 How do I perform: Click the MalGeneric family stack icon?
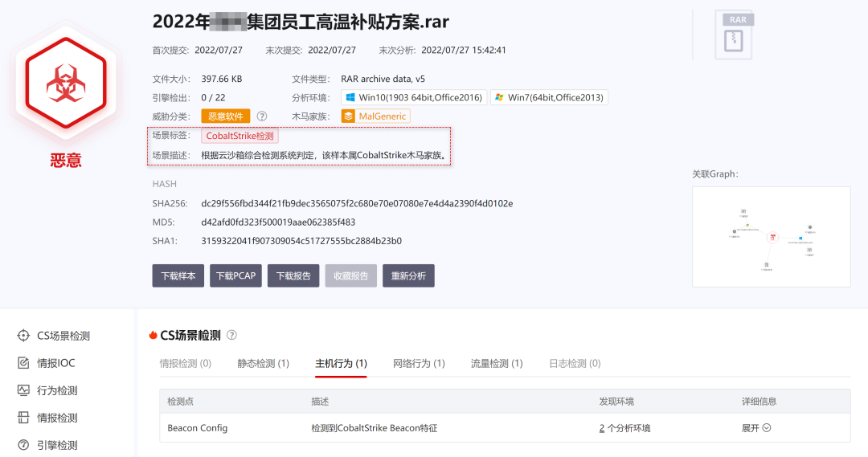(x=348, y=116)
